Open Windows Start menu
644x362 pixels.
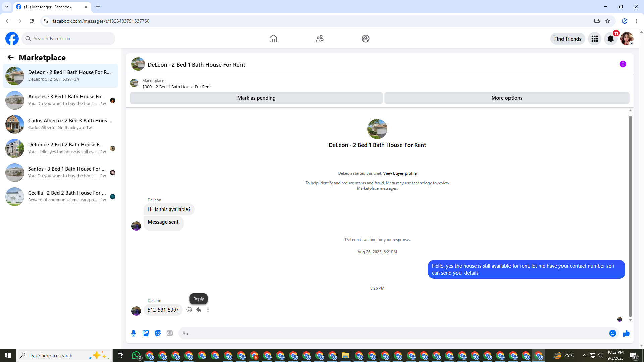point(8,355)
